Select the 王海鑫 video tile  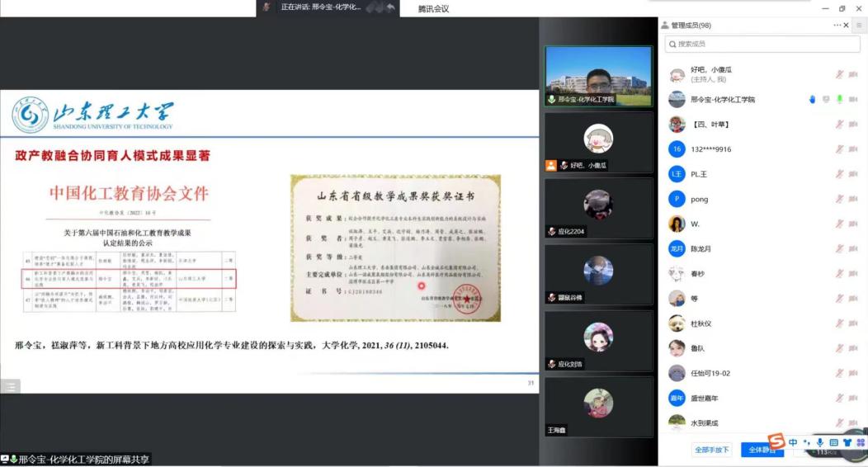click(x=598, y=408)
